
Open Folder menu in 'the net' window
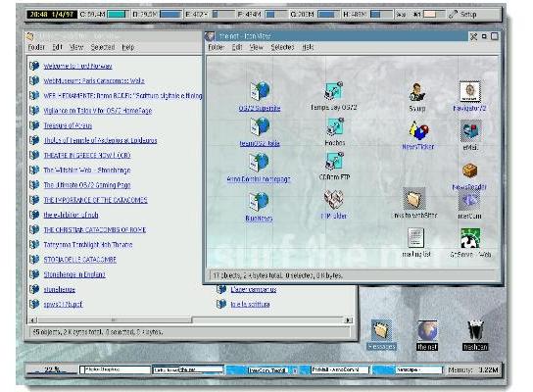(216, 47)
